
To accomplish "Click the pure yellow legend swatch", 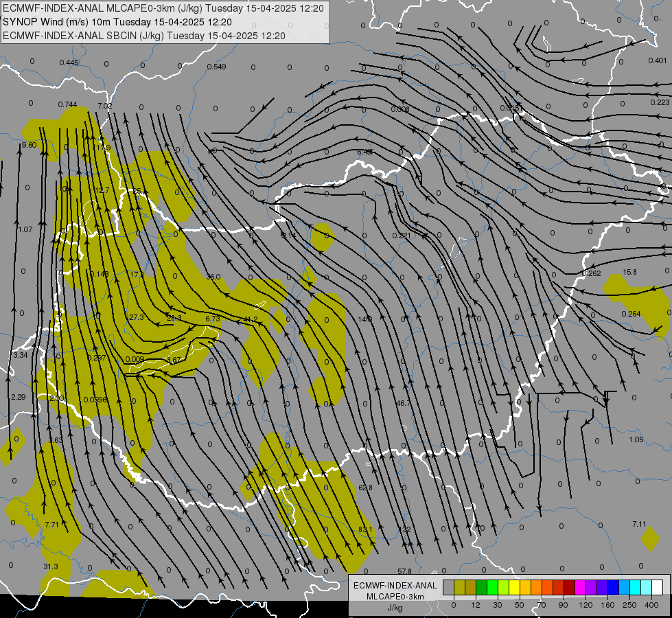I will [514, 588].
